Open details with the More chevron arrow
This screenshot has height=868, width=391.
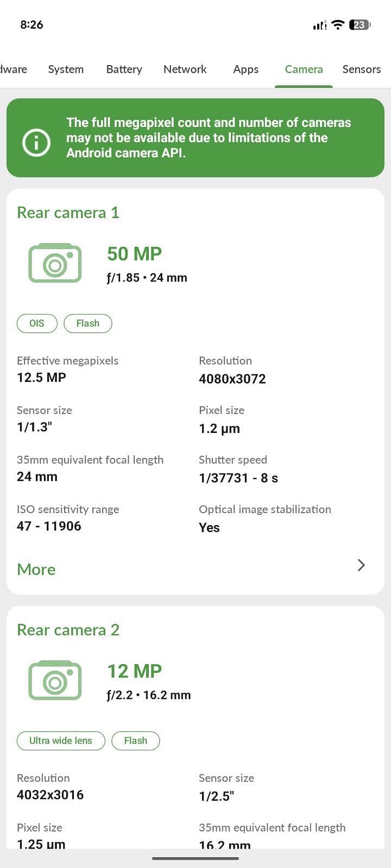361,565
